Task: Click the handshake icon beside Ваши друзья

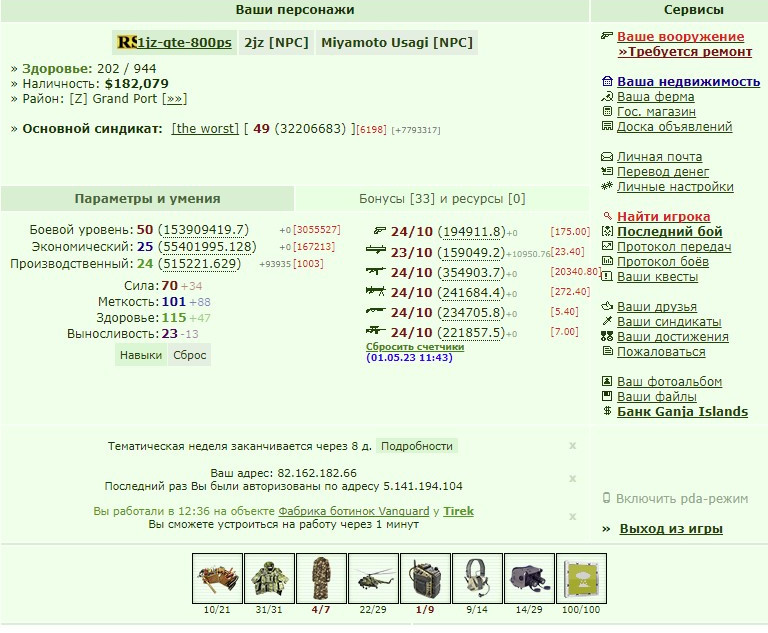Action: tap(607, 306)
